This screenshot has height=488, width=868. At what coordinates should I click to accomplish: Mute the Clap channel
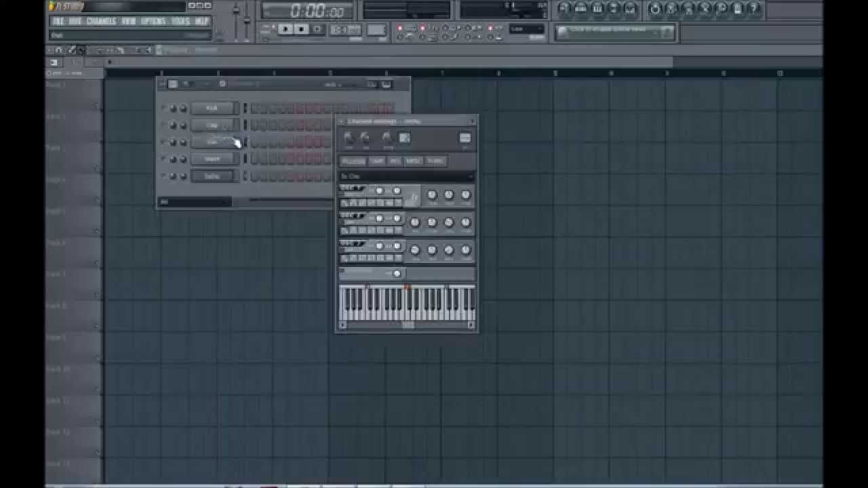tap(163, 125)
